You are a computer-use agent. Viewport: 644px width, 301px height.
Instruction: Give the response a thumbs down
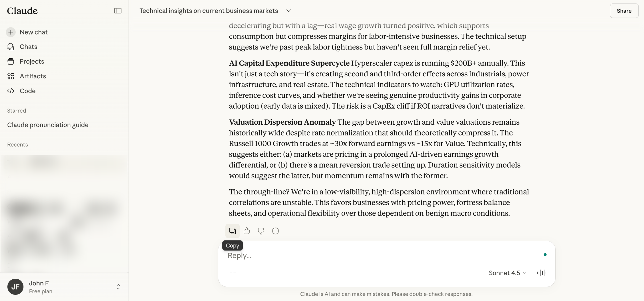(261, 231)
